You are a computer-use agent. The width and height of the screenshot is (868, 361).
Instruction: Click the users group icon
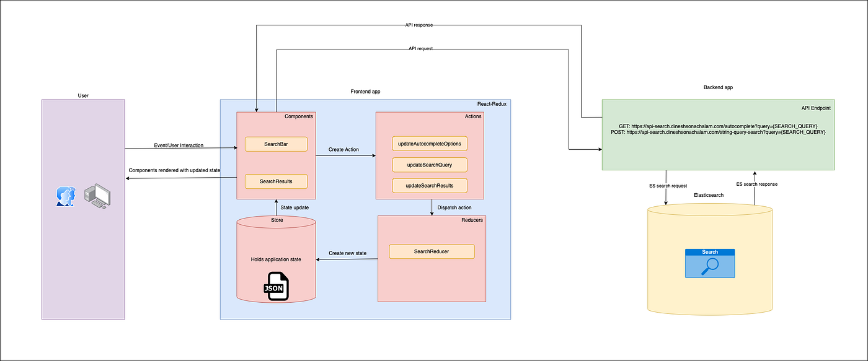66,196
